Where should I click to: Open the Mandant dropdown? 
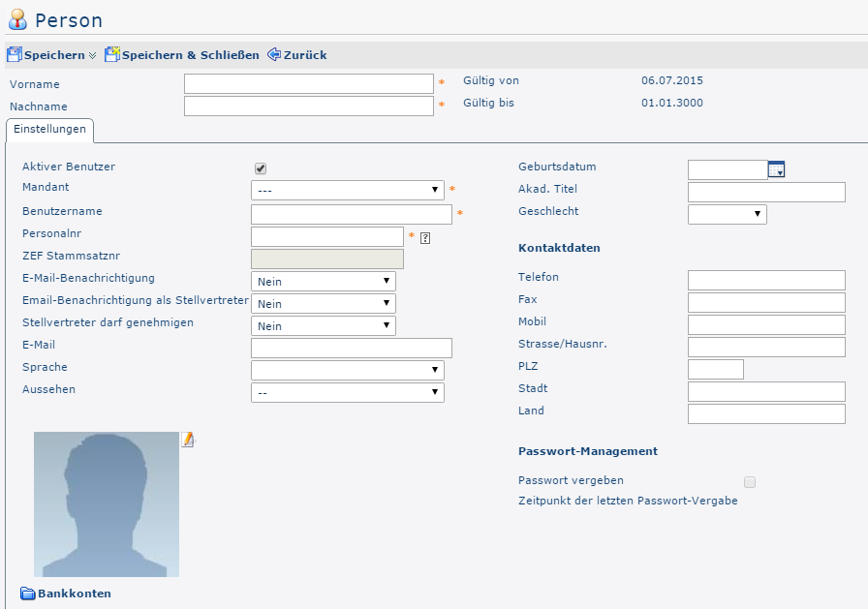coord(347,190)
